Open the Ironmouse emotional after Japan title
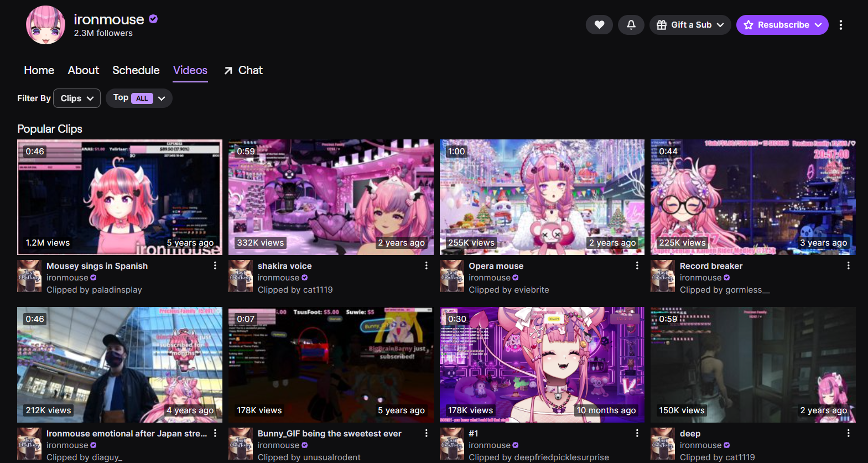 tap(127, 434)
